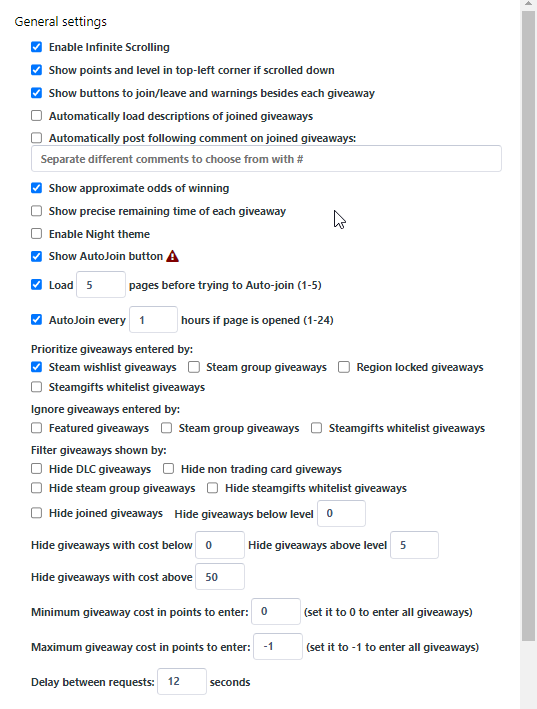Image resolution: width=537 pixels, height=709 pixels.
Task: Tick Hide DLC giveaways checkbox
Action: pyautogui.click(x=37, y=469)
